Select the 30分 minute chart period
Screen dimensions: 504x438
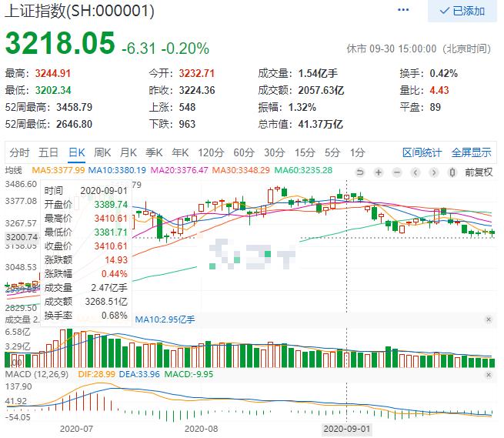coord(273,152)
